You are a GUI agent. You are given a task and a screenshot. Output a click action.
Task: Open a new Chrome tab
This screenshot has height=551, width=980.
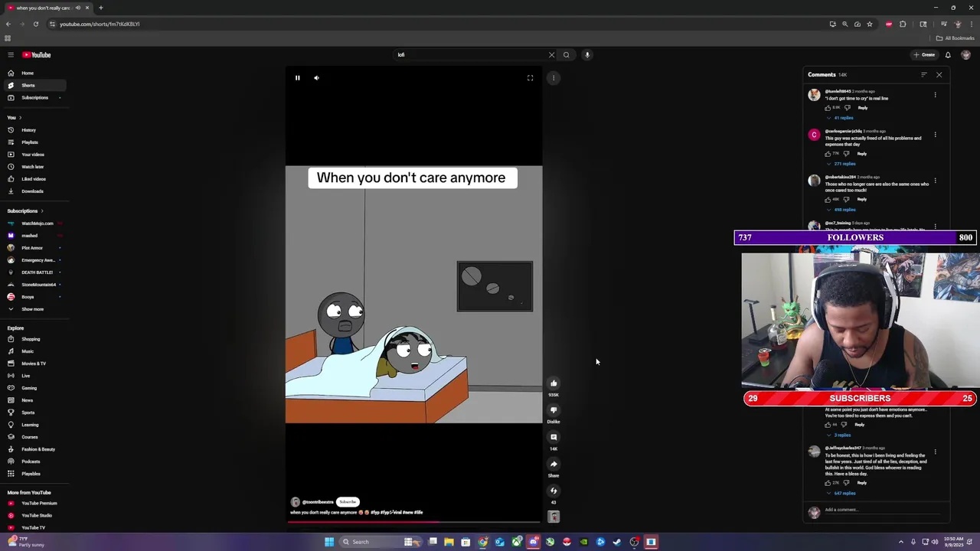coord(100,8)
